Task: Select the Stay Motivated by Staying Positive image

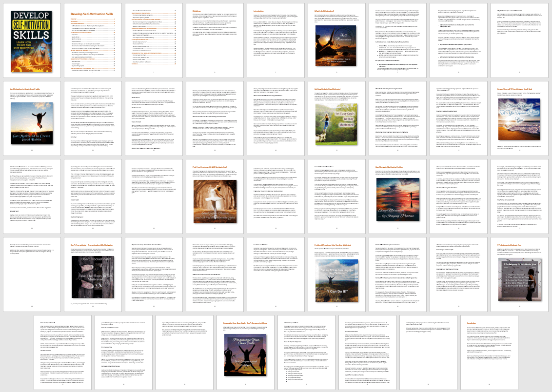Action: click(398, 199)
